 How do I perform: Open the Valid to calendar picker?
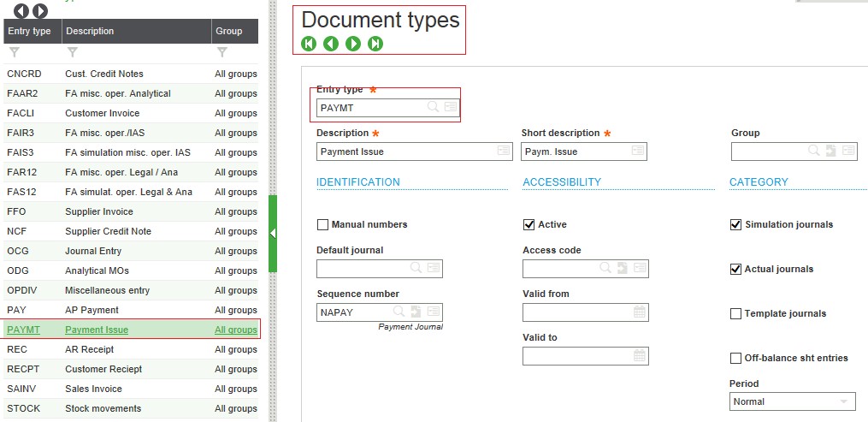(x=640, y=355)
